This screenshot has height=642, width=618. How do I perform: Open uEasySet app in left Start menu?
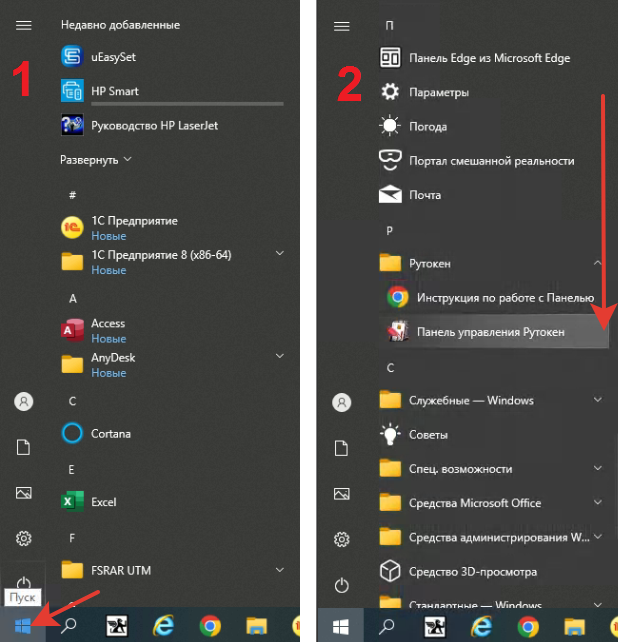(x=98, y=57)
